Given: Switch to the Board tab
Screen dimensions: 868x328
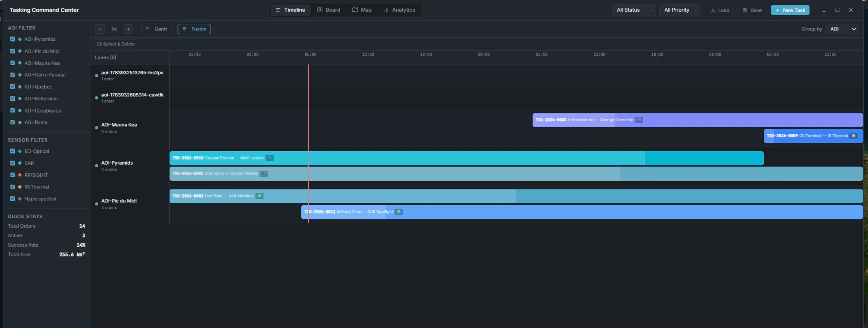Looking at the screenshot, I should [x=329, y=10].
